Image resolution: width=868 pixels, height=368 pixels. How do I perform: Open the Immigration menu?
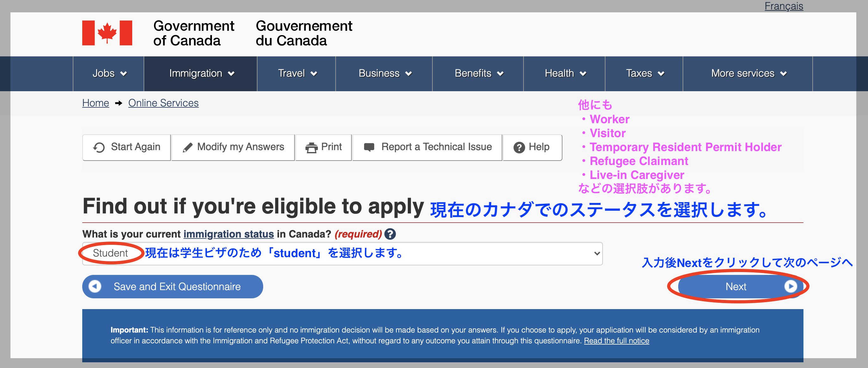pyautogui.click(x=201, y=73)
